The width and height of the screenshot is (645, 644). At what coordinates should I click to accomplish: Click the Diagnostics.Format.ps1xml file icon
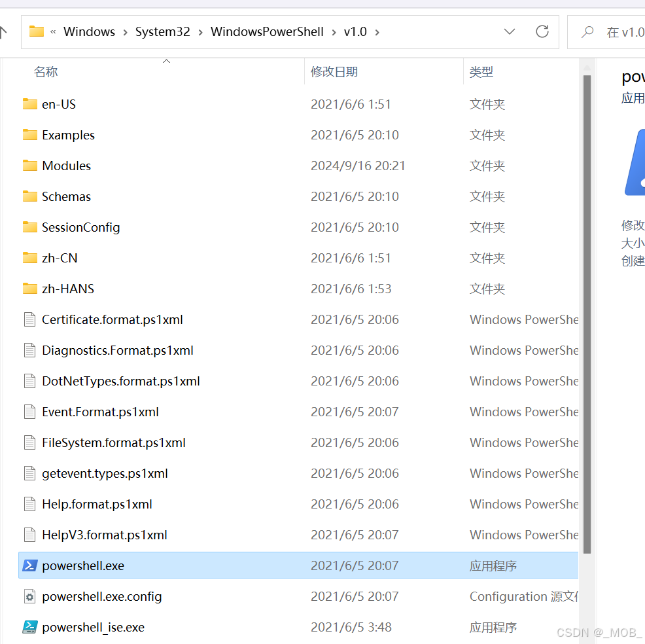point(29,350)
